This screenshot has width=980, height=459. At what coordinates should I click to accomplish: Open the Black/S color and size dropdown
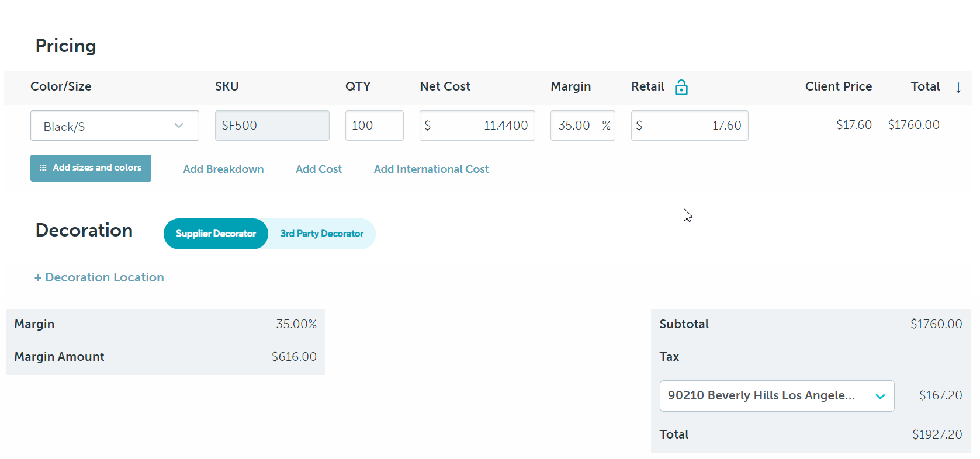point(115,126)
